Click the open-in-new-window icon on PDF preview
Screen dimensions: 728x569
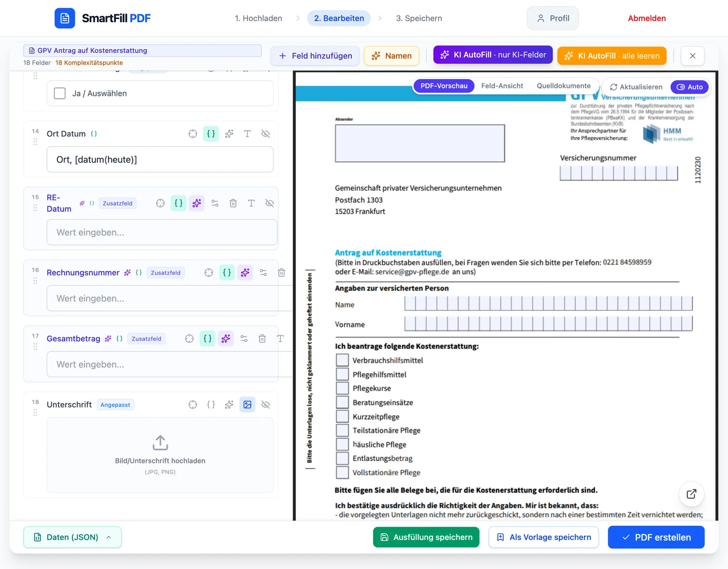[x=692, y=494]
